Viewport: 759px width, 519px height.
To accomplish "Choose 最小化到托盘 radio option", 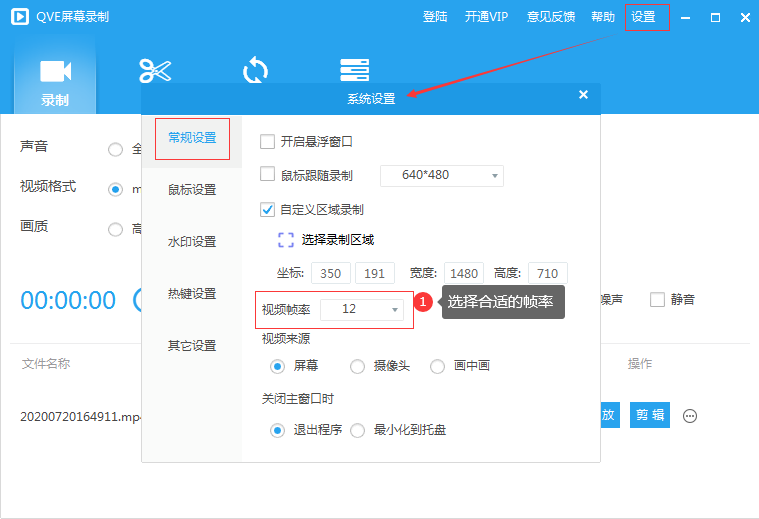I will pos(357,430).
